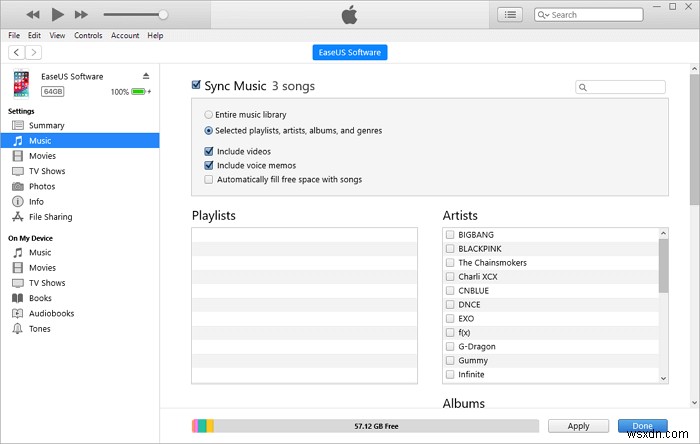The image size is (700, 444).
Task: Click the rewind previous track button
Action: (33, 15)
